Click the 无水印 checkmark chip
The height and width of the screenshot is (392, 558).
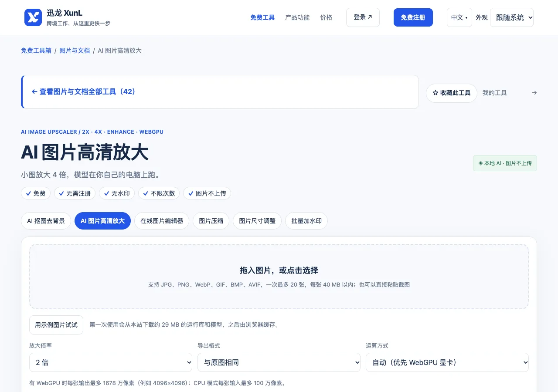click(x=117, y=193)
